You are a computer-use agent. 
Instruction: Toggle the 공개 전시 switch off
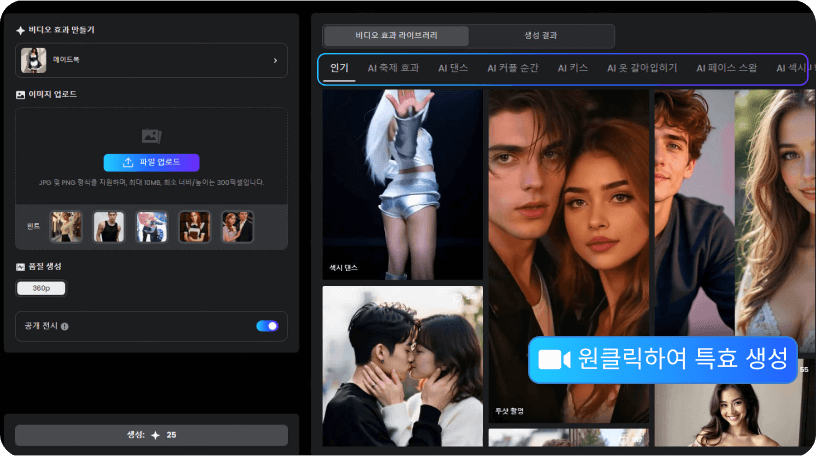click(267, 326)
